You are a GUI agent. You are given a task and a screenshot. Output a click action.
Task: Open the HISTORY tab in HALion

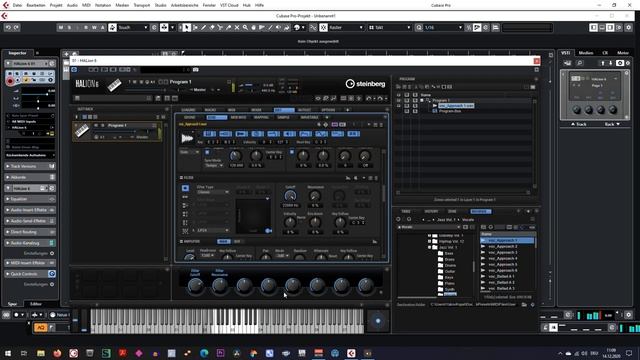coord(431,211)
